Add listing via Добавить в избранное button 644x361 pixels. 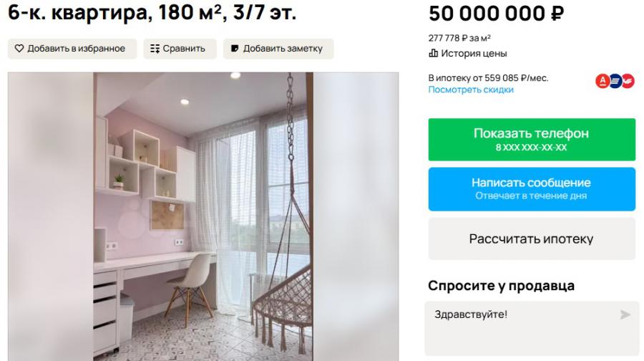pyautogui.click(x=72, y=49)
